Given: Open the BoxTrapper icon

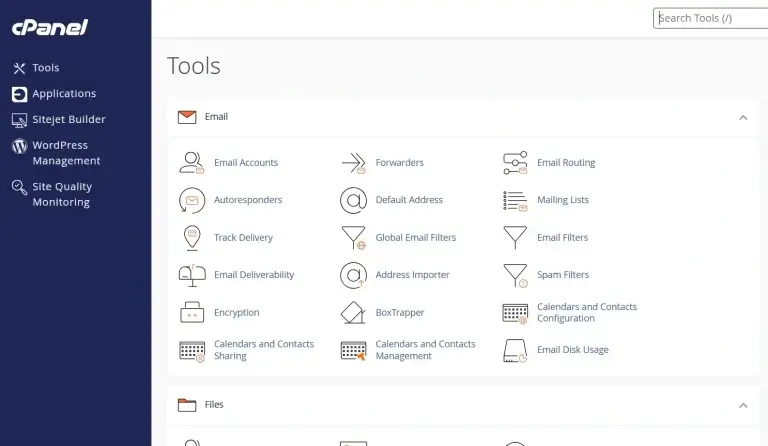Looking at the screenshot, I should point(353,313).
